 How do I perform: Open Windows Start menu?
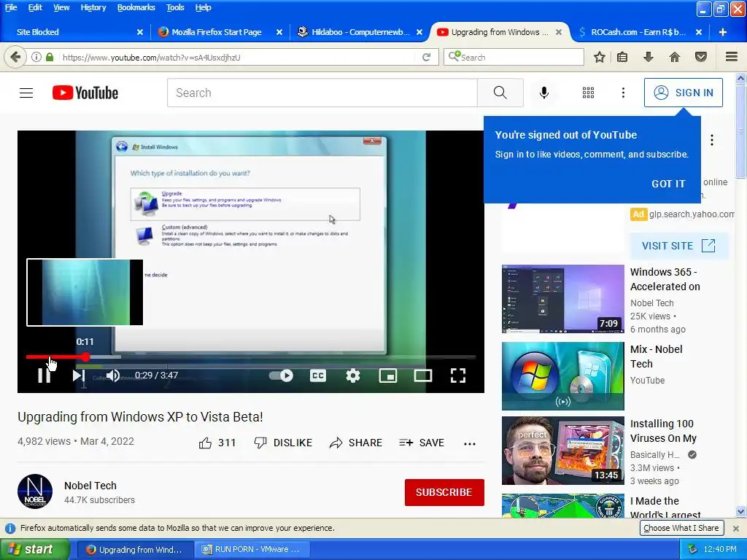(34, 550)
